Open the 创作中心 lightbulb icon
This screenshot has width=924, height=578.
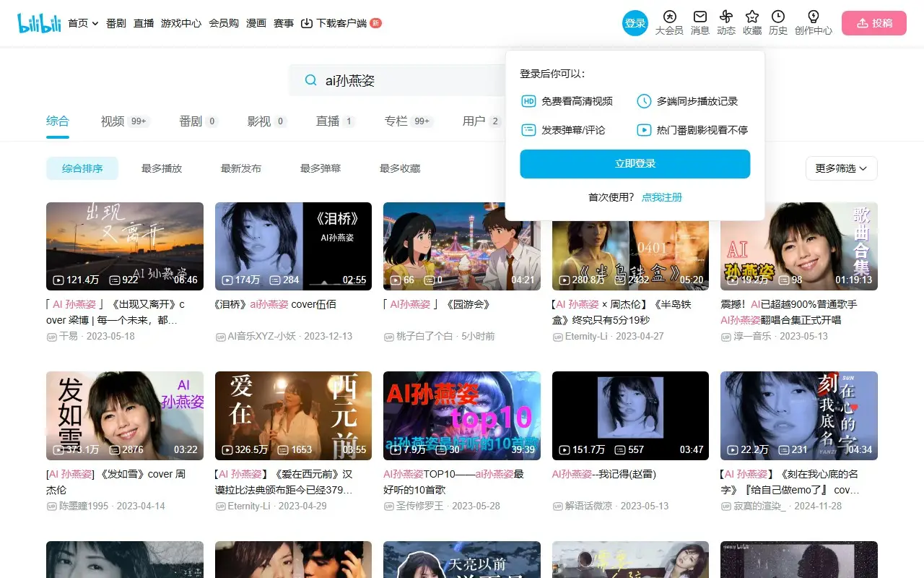[813, 17]
